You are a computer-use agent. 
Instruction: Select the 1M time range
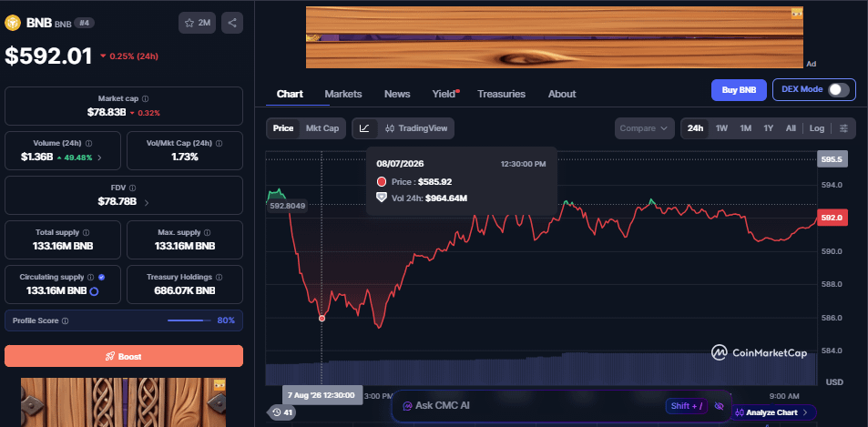point(746,128)
